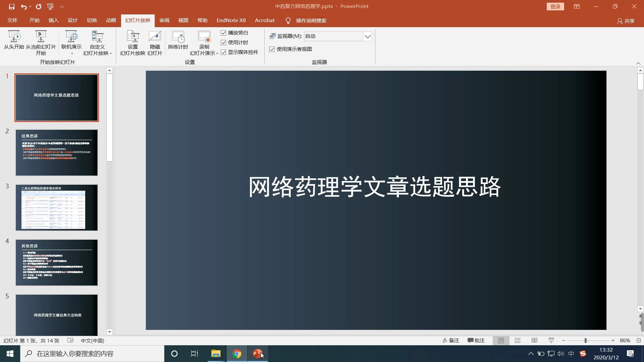Switch to slide sorter view icon

(518, 341)
